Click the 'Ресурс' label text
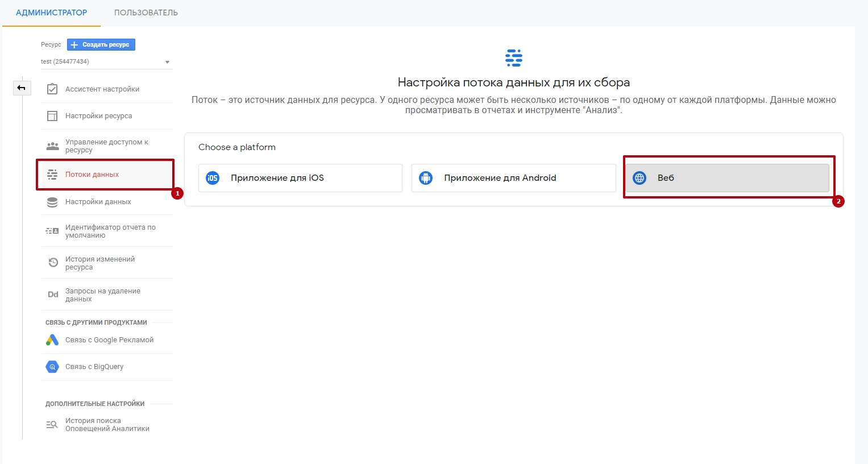The width and height of the screenshot is (868, 464). [x=51, y=44]
